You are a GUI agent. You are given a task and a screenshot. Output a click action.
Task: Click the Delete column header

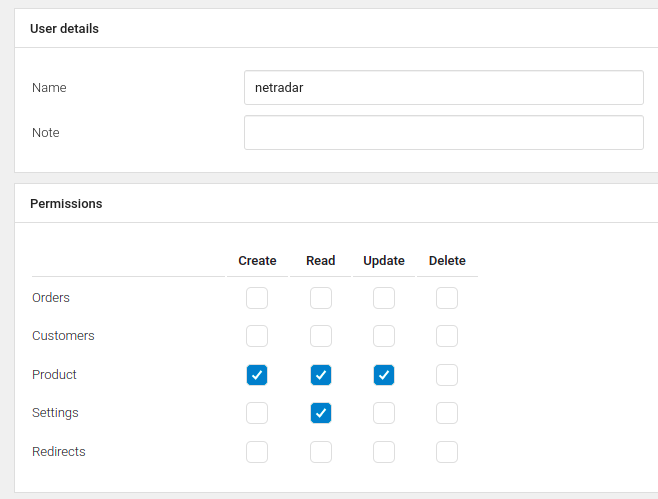[x=447, y=261]
